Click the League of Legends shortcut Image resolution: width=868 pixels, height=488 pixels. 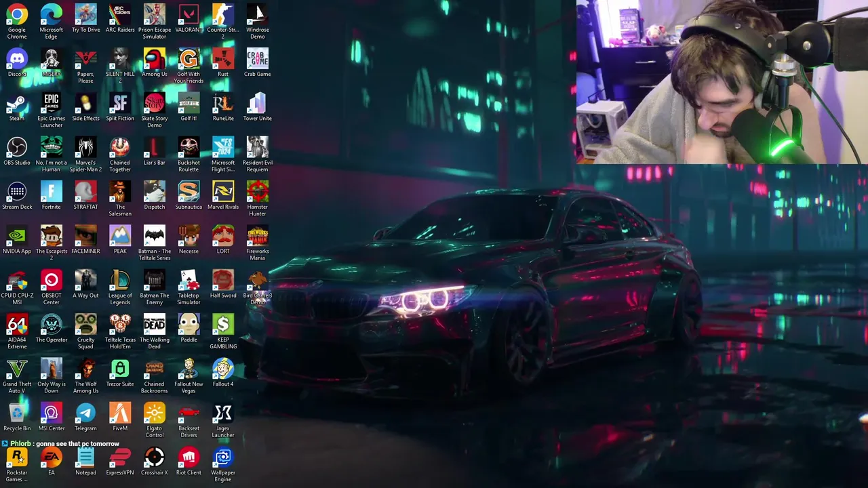click(120, 280)
